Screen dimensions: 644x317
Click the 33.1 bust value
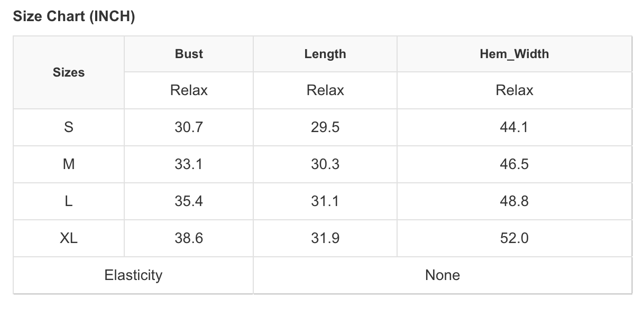(189, 164)
